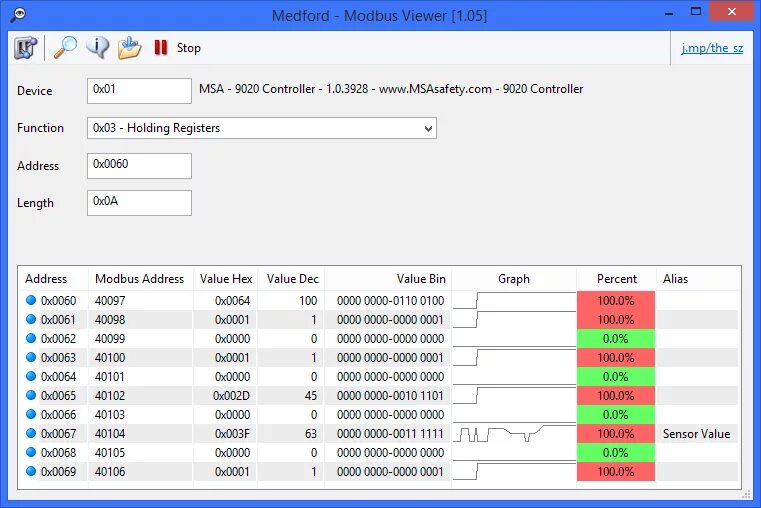Viewport: 761px width, 508px height.
Task: Open the info speech bubble icon
Action: (x=97, y=48)
